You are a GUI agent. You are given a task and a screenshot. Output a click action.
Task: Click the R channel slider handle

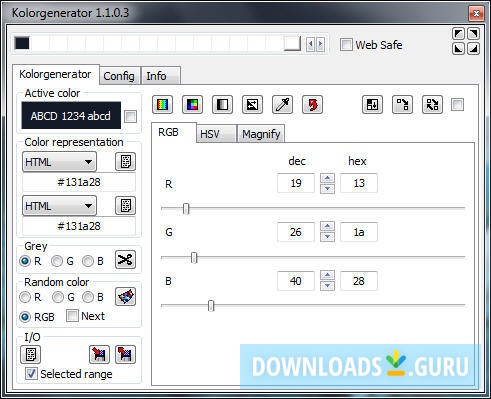186,209
